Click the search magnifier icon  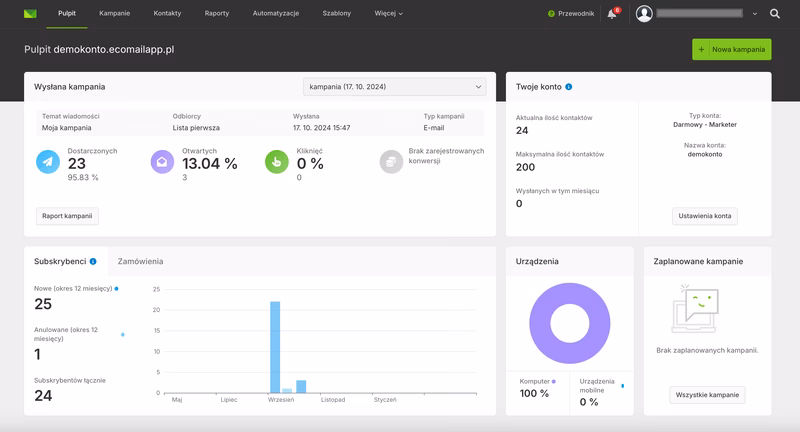tap(775, 14)
